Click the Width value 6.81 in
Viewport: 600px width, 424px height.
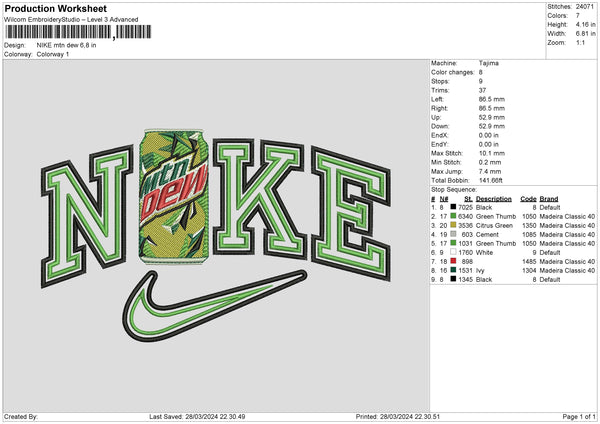tap(585, 34)
